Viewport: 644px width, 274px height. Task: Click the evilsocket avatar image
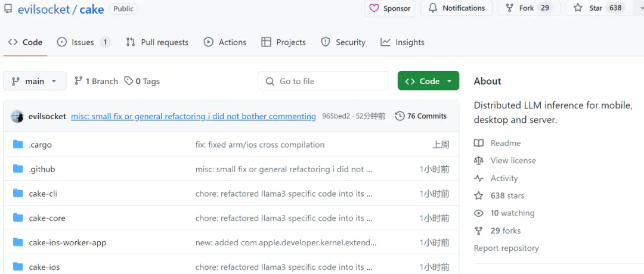17,116
